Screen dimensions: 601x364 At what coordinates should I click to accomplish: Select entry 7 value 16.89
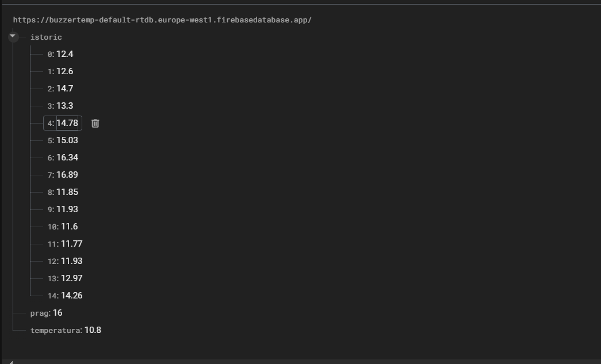pos(67,175)
